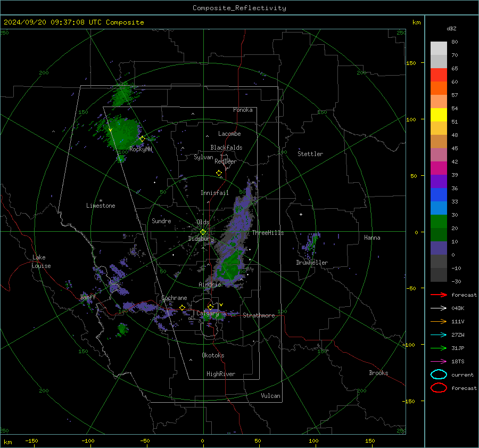479x448 pixels.
Task: Click the Okotoks label
Action: tap(213, 355)
